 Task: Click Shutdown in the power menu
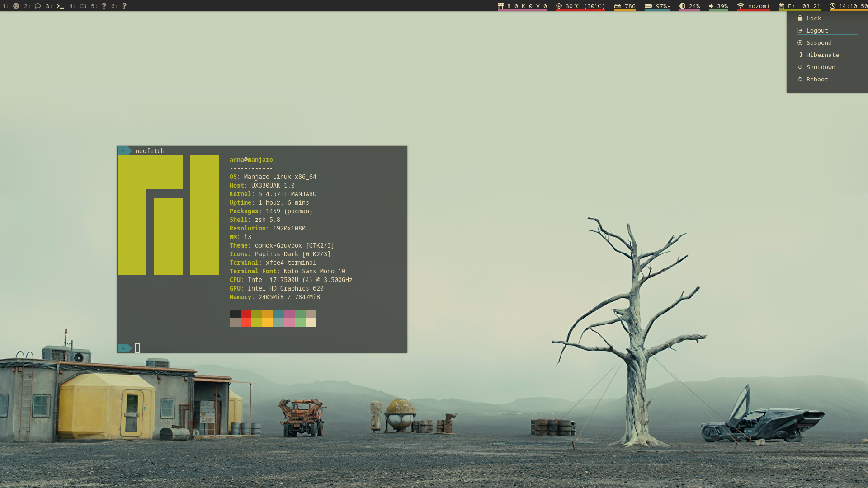click(x=821, y=67)
